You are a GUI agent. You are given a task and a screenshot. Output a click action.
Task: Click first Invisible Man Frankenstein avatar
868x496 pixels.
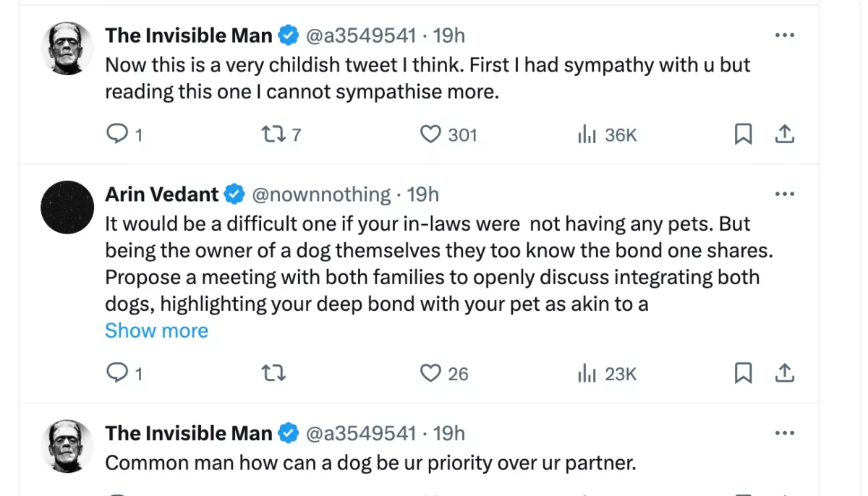[x=68, y=48]
